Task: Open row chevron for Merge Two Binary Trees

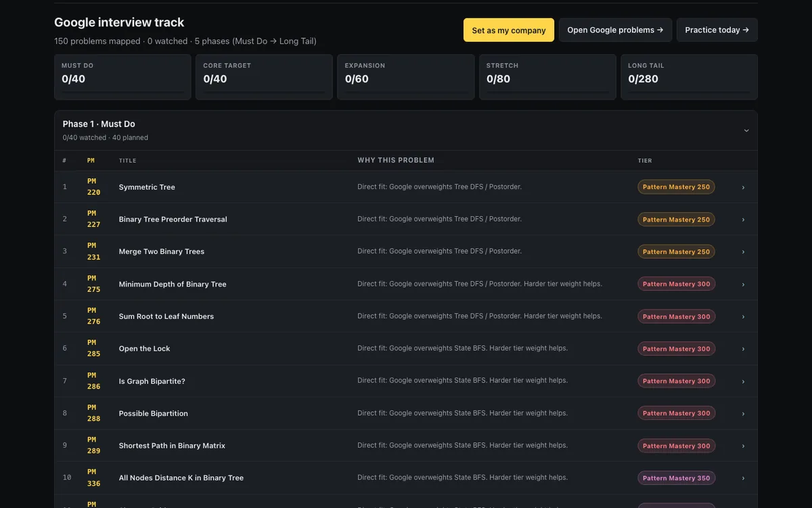Action: (x=743, y=252)
